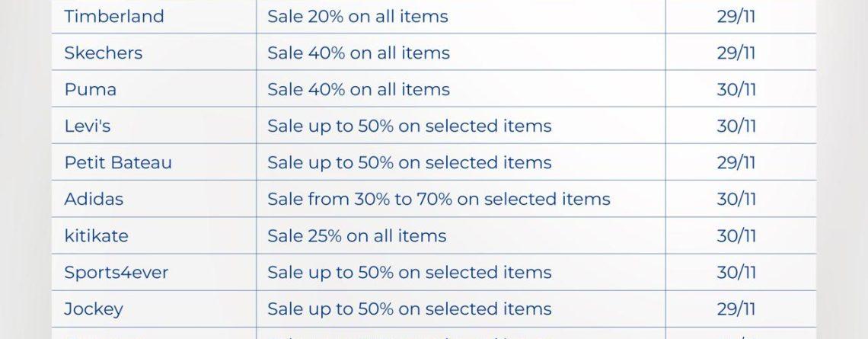Select the Jockey up to 50% offer text

(409, 309)
